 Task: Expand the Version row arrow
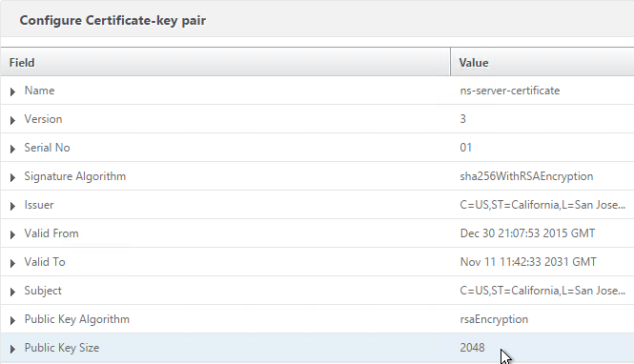pos(12,120)
